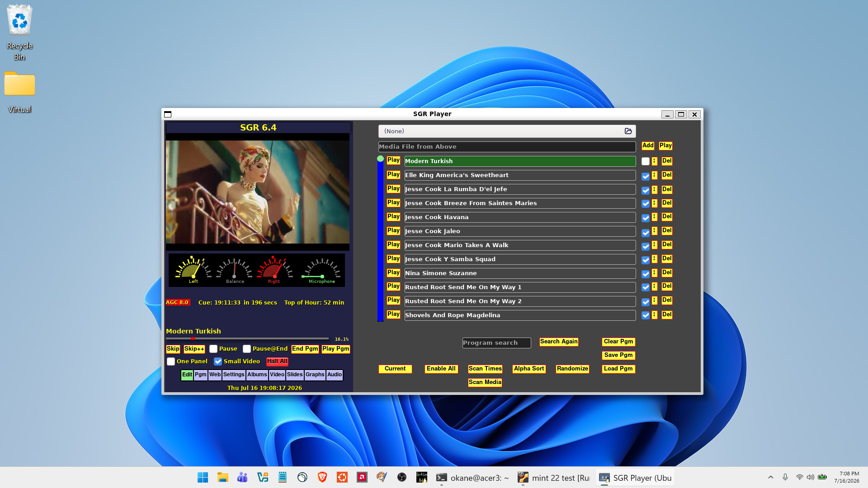Viewport: 868px width, 488px height.
Task: Open the Windows Start menu
Action: coord(203,478)
